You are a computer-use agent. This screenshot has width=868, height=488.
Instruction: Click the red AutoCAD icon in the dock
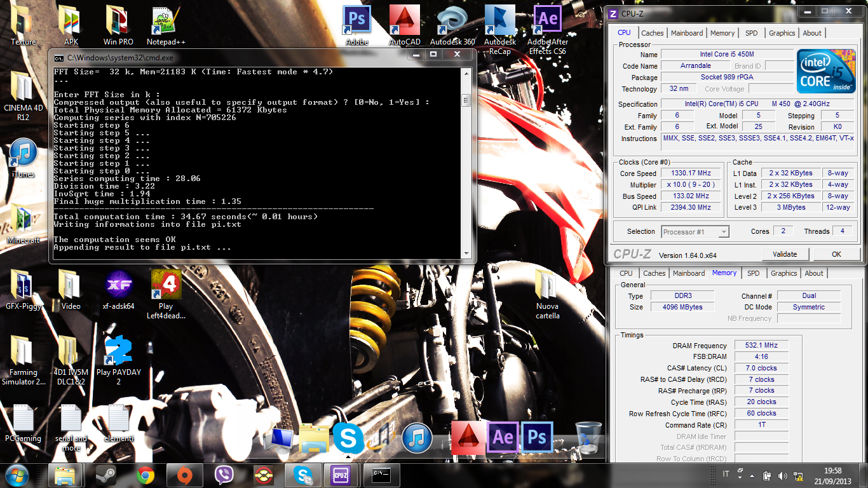(468, 437)
